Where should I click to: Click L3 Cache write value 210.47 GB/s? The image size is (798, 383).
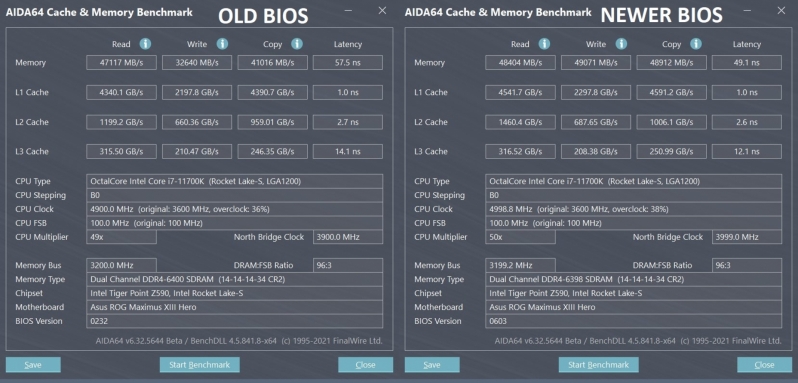[x=197, y=152]
